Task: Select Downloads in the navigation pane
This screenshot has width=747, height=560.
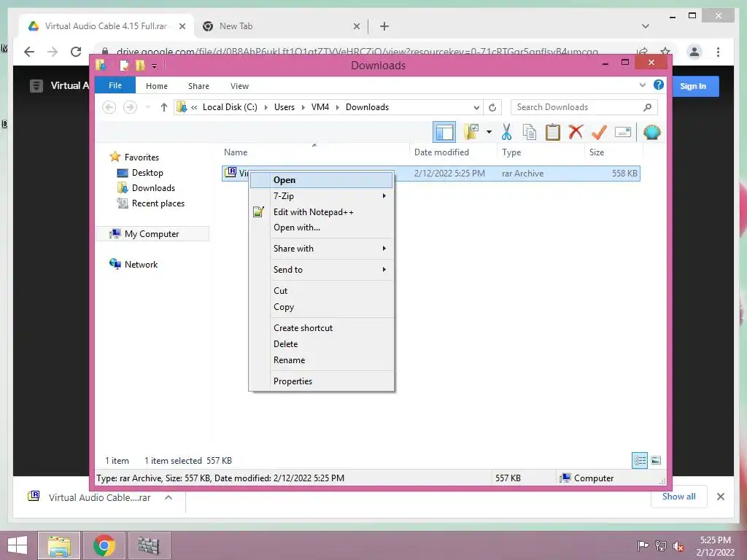Action: 146,187
